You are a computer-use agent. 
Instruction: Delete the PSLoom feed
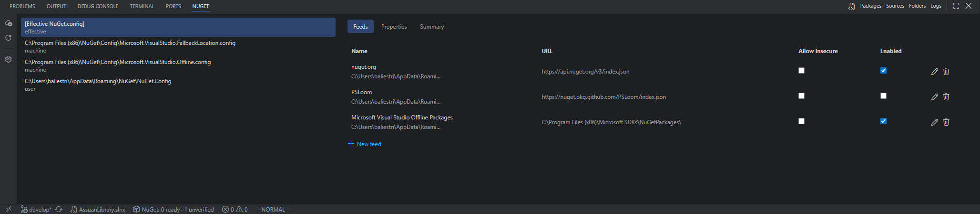point(946,97)
